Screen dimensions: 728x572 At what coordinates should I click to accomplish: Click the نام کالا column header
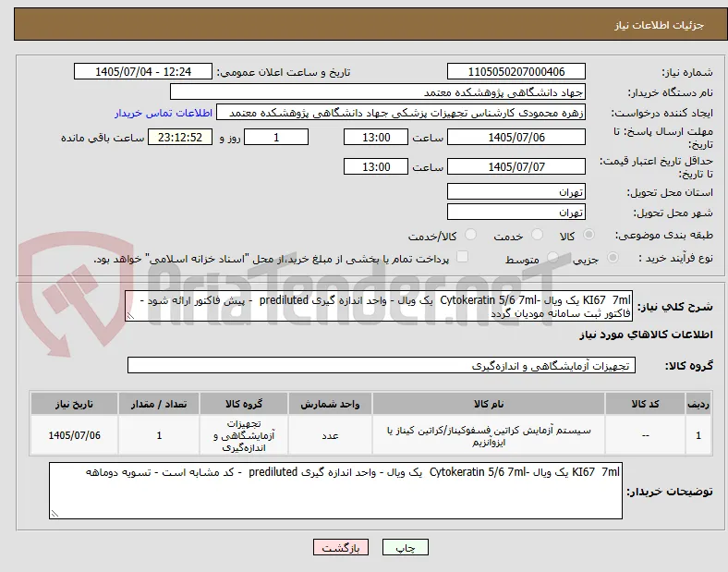489,404
